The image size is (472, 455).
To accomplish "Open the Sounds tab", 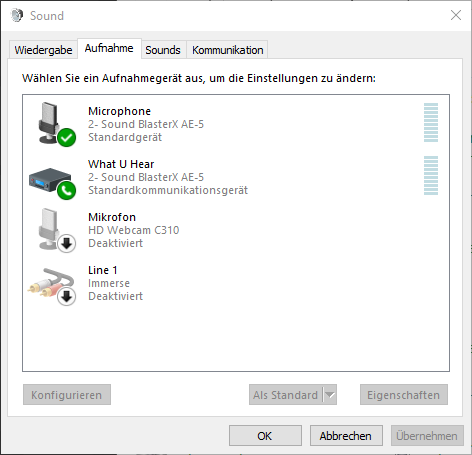I will coord(163,50).
